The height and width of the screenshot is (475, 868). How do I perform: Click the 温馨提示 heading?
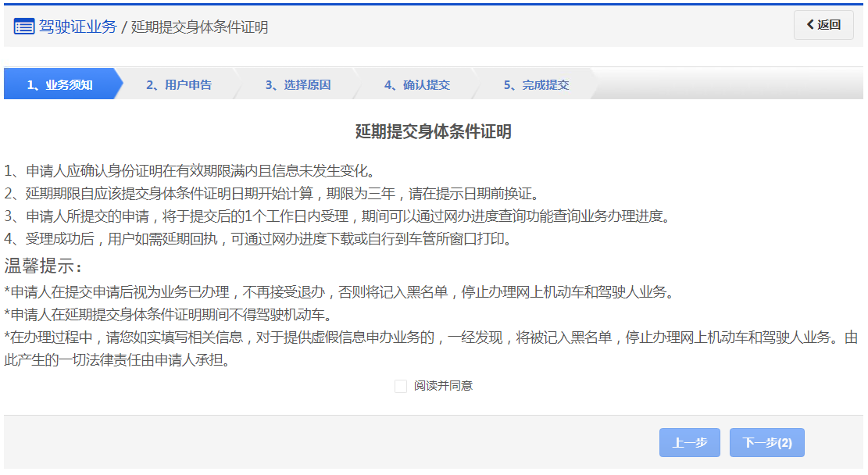pos(43,266)
